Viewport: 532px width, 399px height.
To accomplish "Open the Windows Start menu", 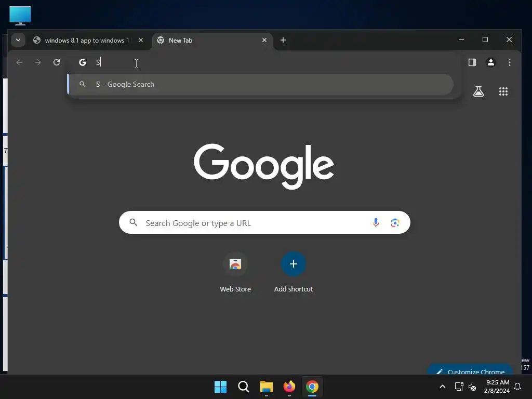I will 220,387.
